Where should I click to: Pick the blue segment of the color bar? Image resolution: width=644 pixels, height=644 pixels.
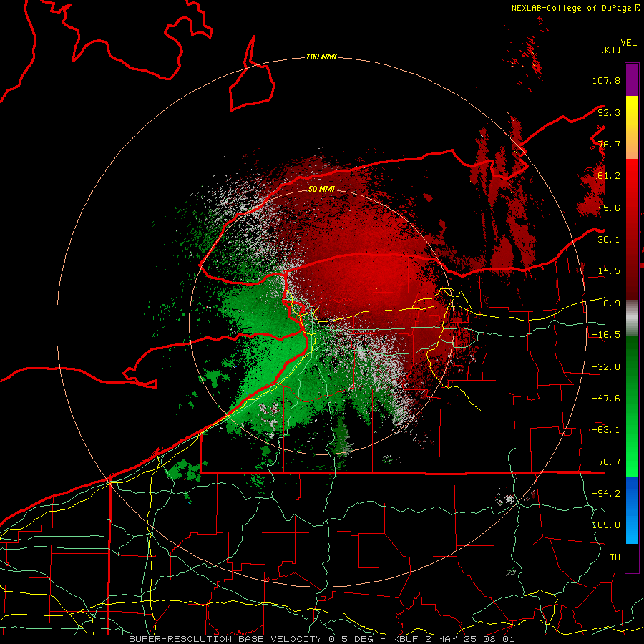(632, 510)
